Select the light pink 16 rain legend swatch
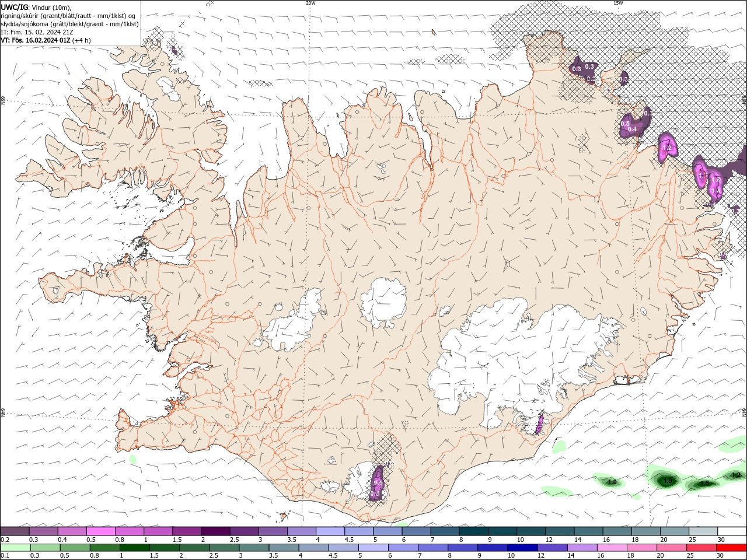Viewport: 747px width, 560px height. (611, 548)
